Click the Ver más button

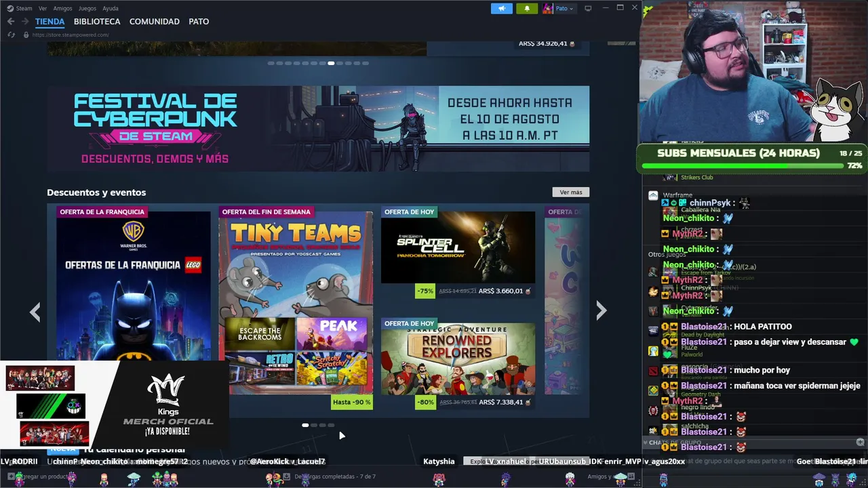[571, 192]
